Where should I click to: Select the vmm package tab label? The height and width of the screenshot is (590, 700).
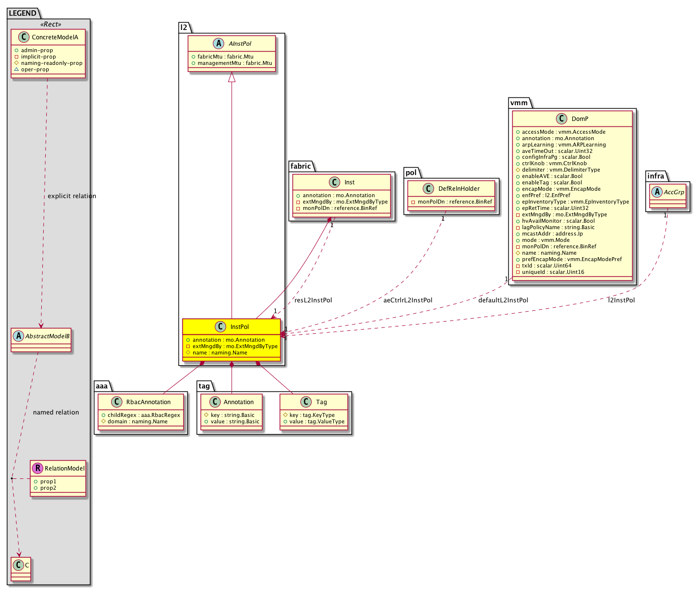tap(519, 102)
